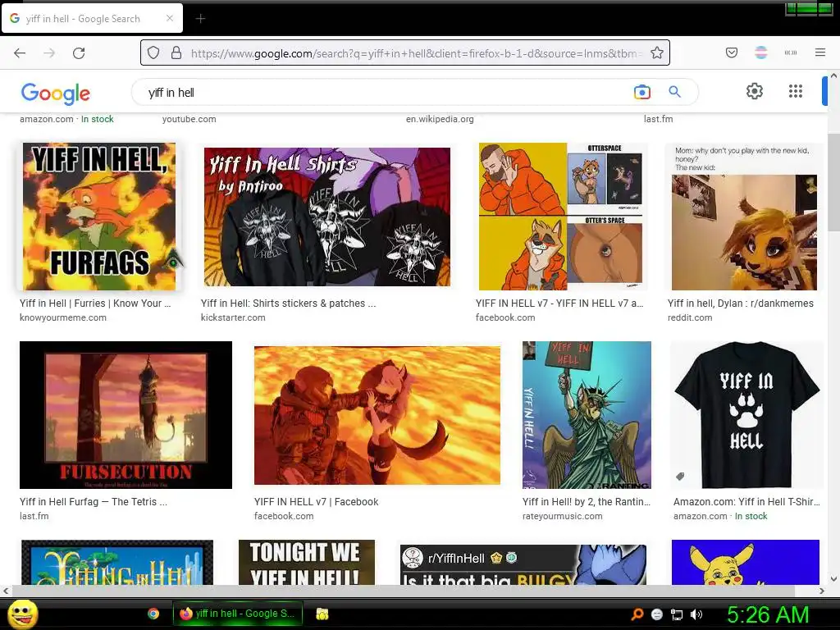Click the 'en.wikipedia.org' source text
840x630 pixels.
point(440,119)
